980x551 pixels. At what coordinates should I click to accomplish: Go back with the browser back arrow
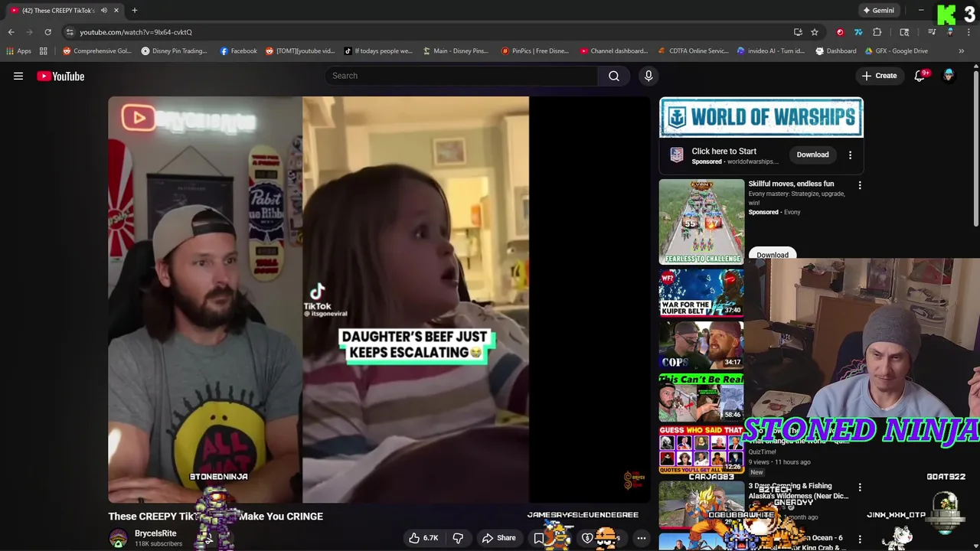pos(11,32)
